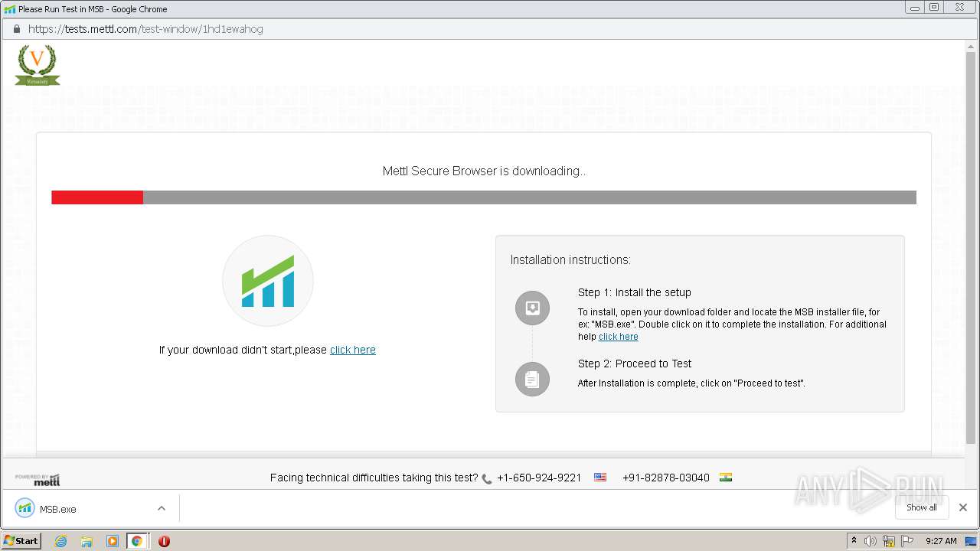The height and width of the screenshot is (551, 980).
Task: Click the network tray icon
Action: coord(889,541)
